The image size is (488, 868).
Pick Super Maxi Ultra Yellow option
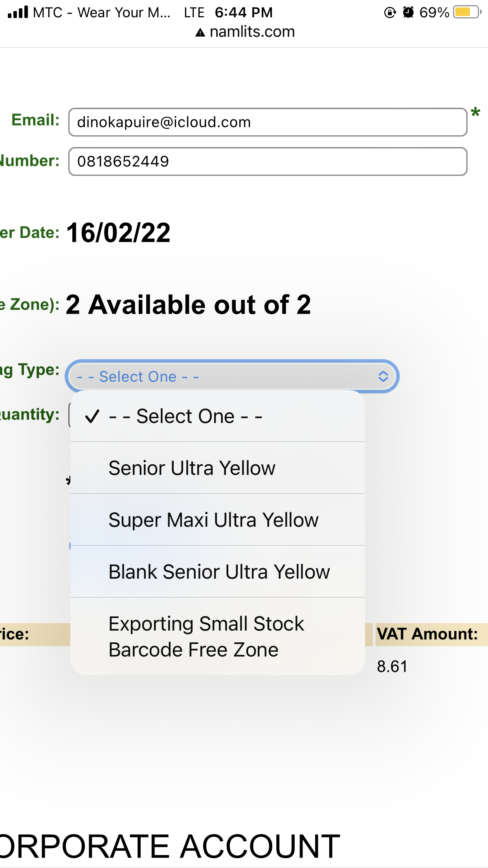click(213, 520)
